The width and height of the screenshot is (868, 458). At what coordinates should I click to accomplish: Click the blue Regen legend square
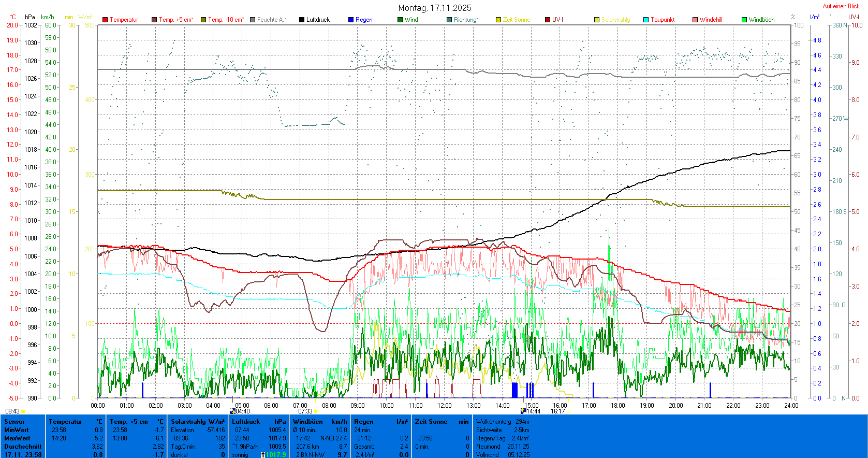[351, 20]
